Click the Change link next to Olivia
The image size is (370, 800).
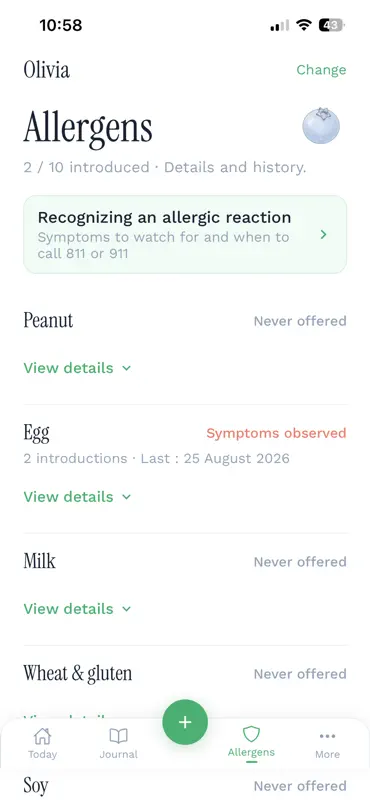click(x=321, y=70)
